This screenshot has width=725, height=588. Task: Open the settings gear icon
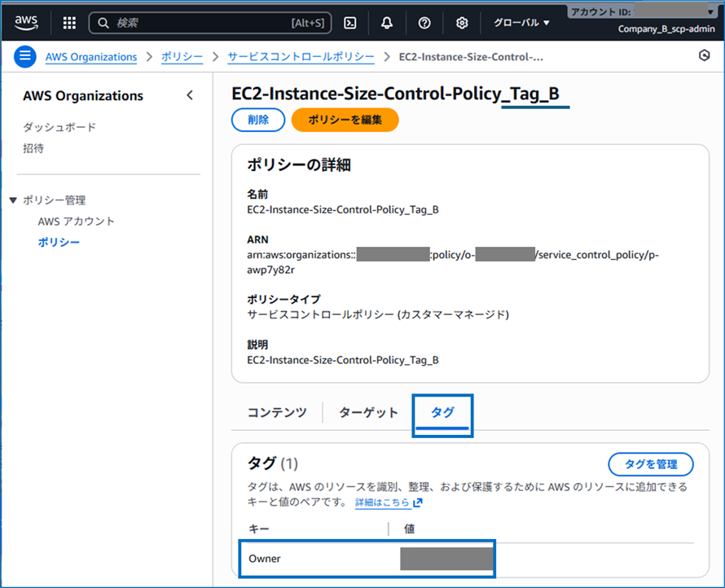(461, 22)
